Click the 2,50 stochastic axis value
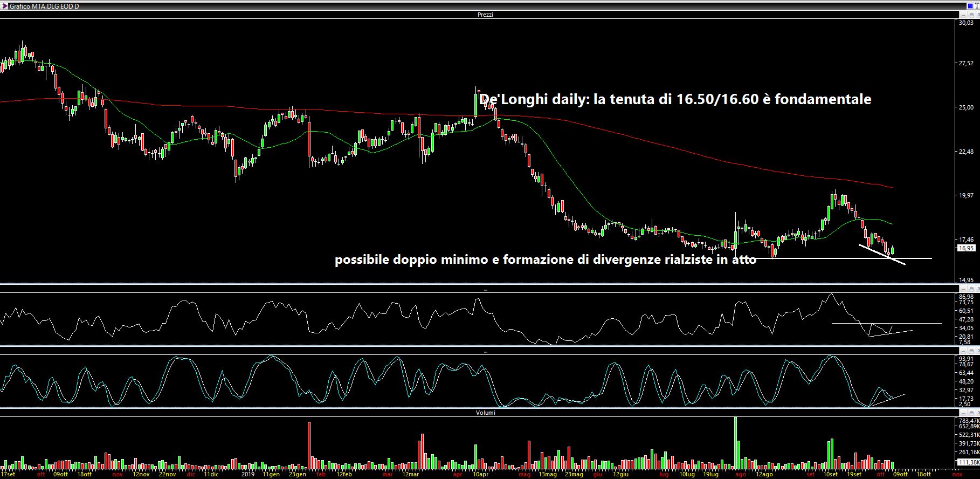Viewport: 980px width, 479px height. pyautogui.click(x=965, y=404)
